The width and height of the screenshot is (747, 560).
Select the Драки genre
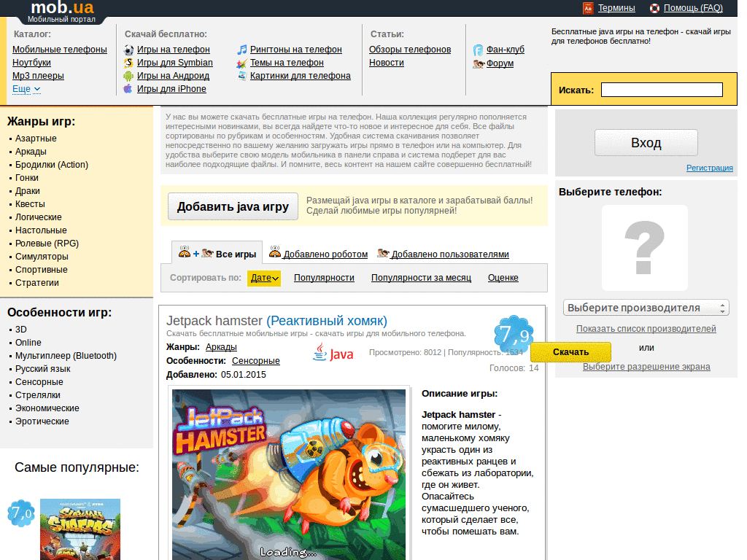(x=28, y=191)
